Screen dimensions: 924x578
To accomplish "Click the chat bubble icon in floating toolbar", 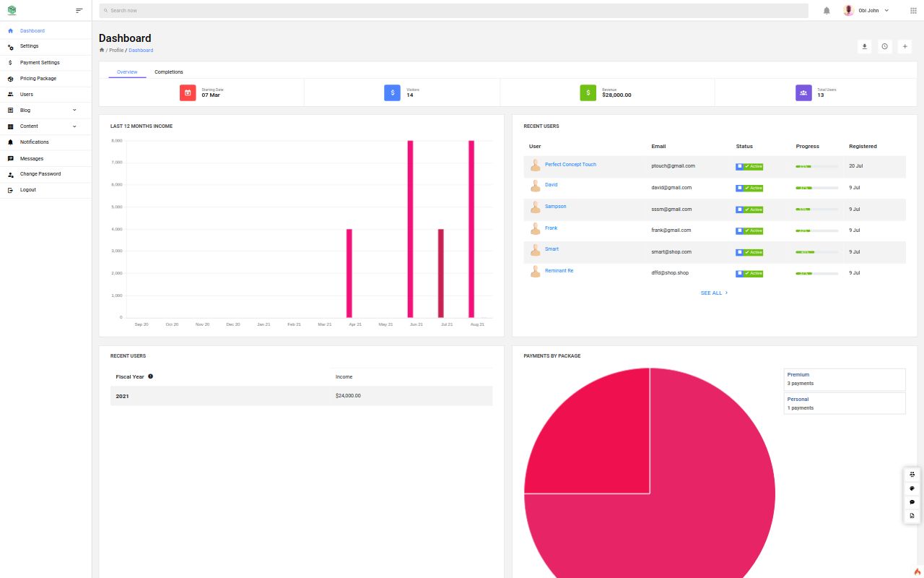I will coord(912,502).
